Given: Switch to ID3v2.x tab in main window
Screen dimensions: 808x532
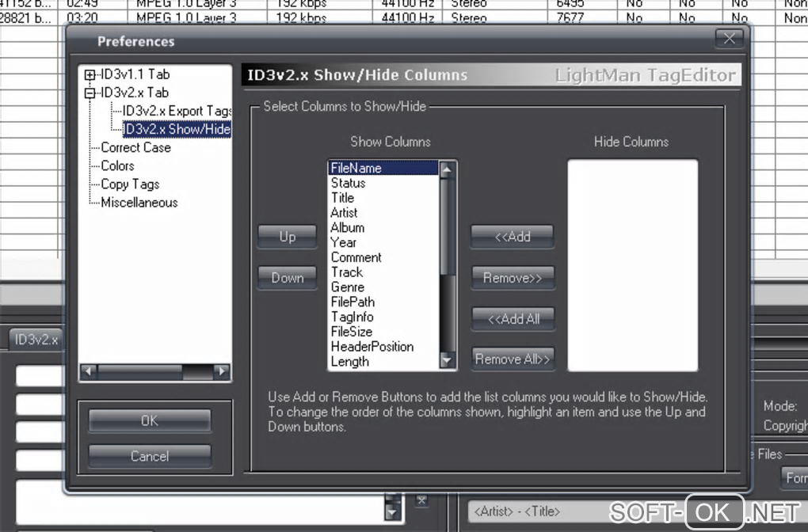Looking at the screenshot, I should coord(35,340).
